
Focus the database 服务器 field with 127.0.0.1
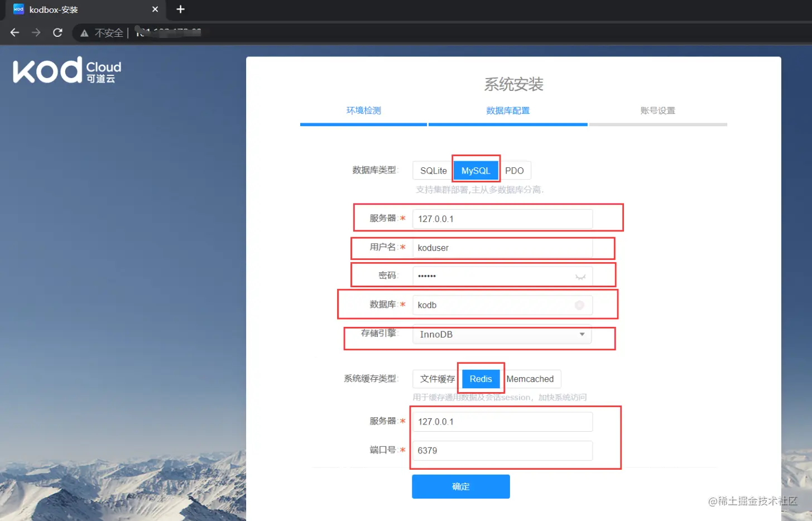pyautogui.click(x=502, y=219)
